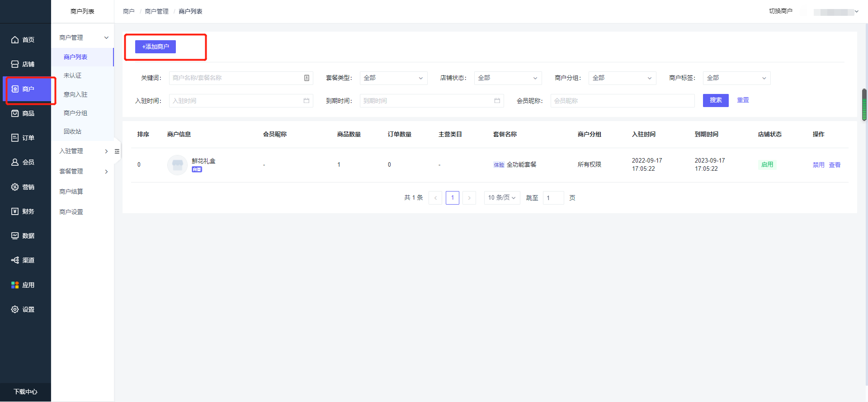Collapse the submenu panel handle
The image size is (868, 402).
(x=117, y=151)
